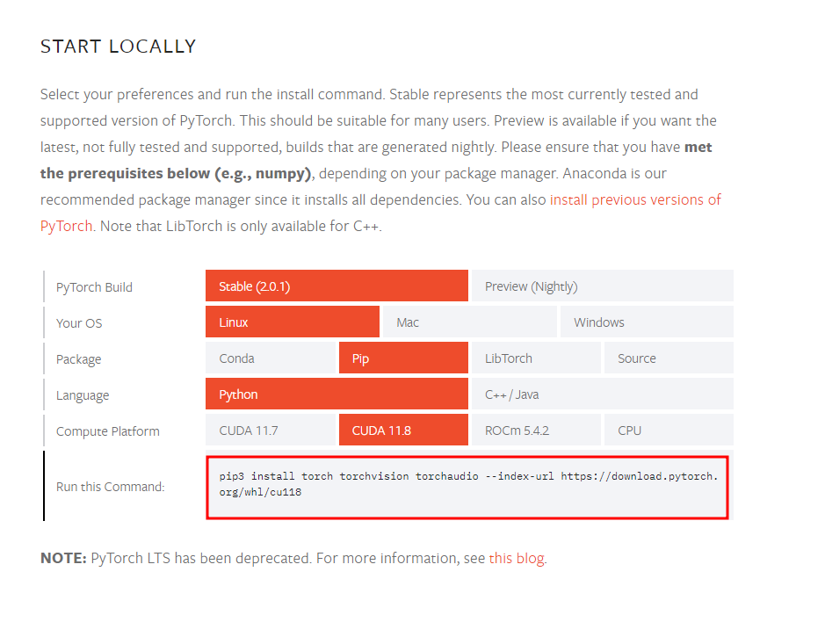This screenshot has width=825, height=644.
Task: Pick the CPU compute platform
Action: tap(669, 431)
